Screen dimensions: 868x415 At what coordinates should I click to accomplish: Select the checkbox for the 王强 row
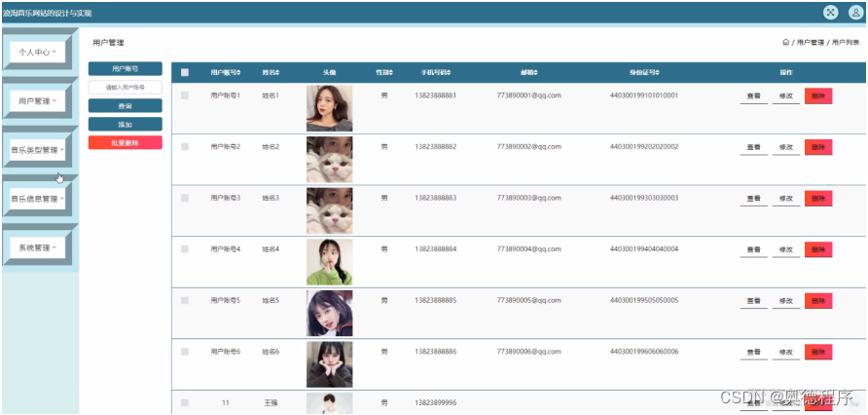(185, 402)
